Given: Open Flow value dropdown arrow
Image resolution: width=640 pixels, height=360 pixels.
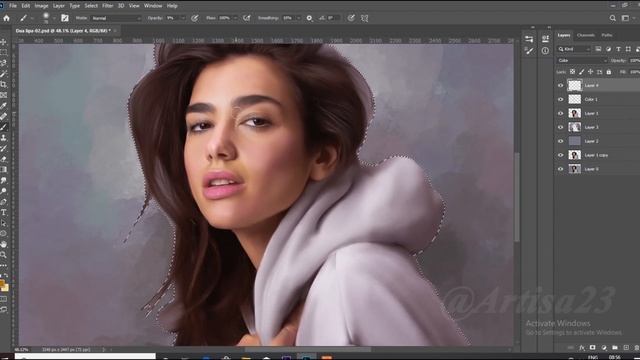Looking at the screenshot, I should coord(235,18).
